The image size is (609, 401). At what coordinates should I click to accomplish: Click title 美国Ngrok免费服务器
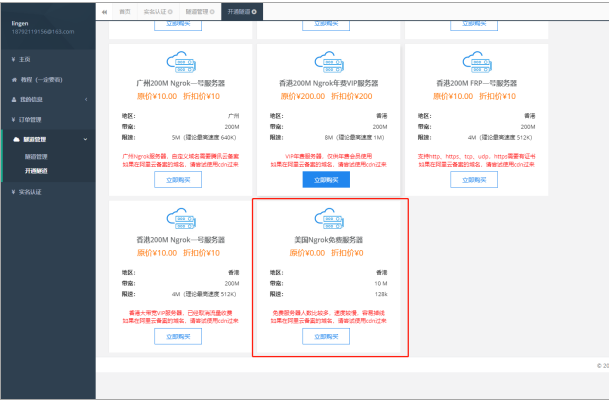pyautogui.click(x=329, y=240)
